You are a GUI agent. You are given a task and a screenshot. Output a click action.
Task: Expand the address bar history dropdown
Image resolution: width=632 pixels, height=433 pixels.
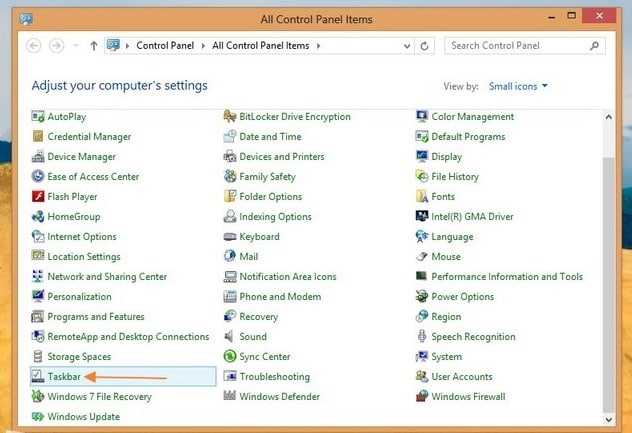tap(407, 46)
